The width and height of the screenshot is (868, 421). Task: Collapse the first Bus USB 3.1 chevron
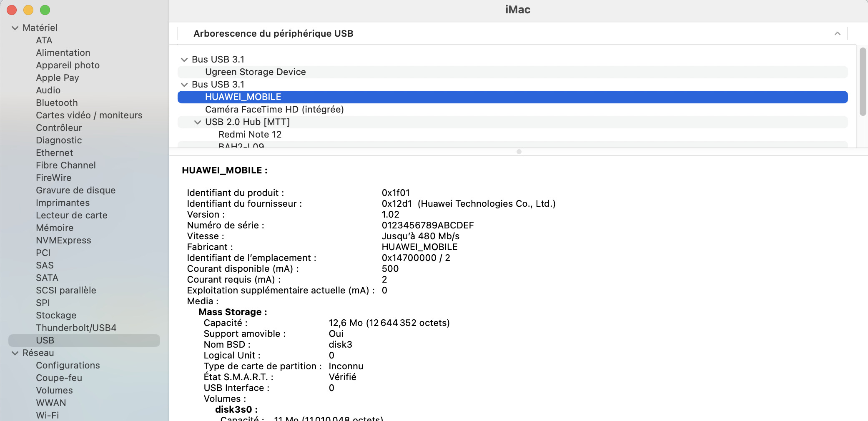coord(184,60)
